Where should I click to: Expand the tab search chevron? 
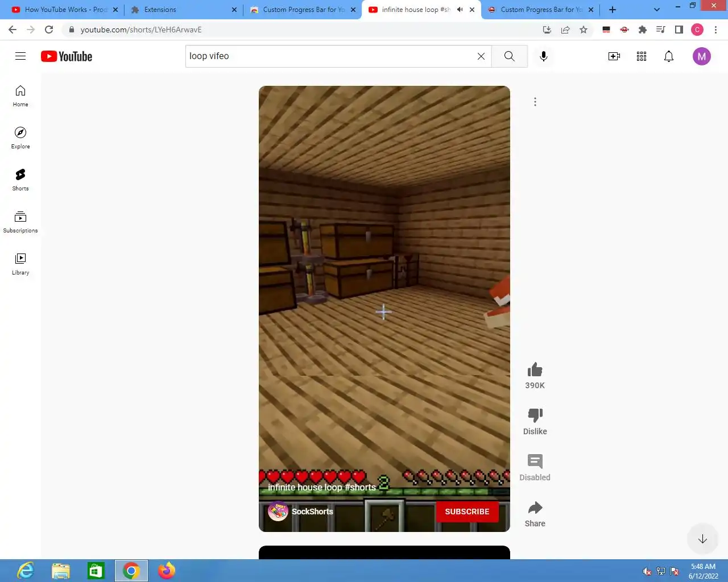(657, 10)
